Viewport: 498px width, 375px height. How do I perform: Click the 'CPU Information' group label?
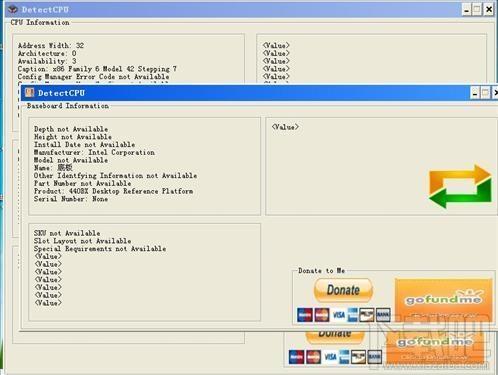pos(40,22)
